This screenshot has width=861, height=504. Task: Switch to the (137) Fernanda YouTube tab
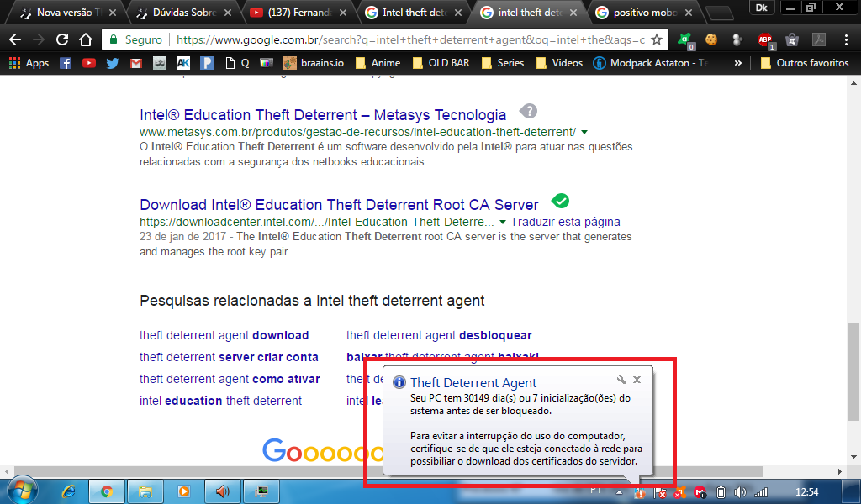pos(298,12)
